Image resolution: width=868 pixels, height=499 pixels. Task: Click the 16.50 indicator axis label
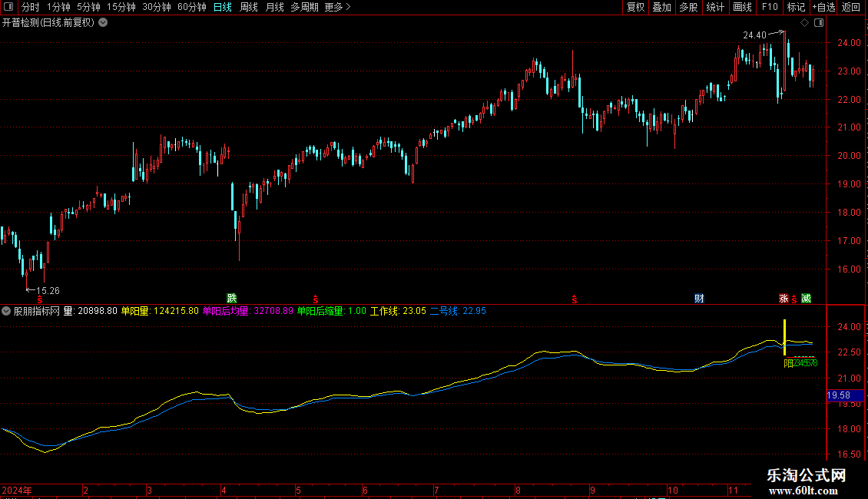point(849,454)
